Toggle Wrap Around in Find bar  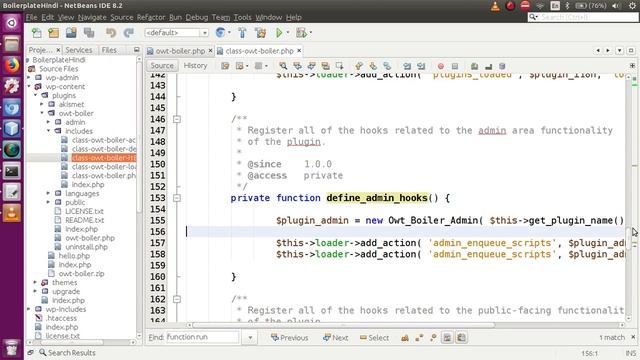461,338
